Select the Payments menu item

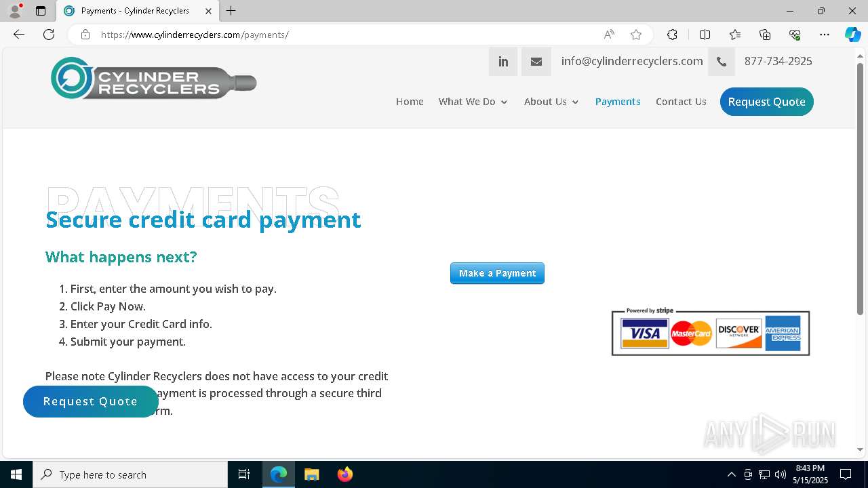[x=618, y=102]
